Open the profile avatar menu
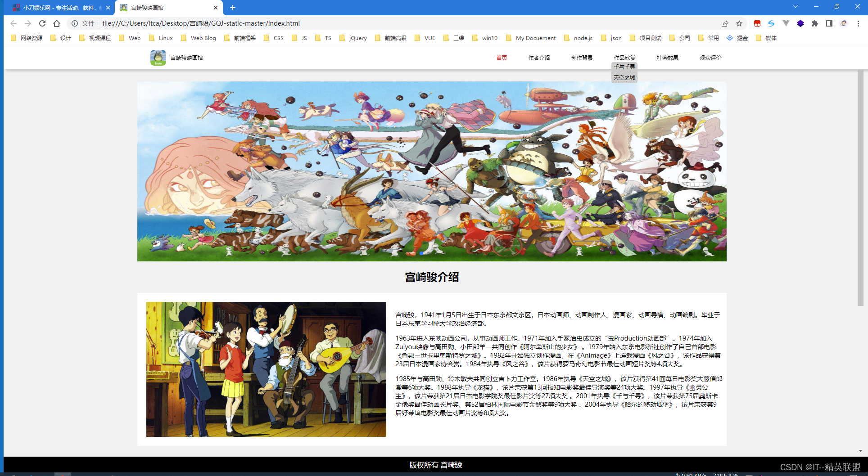 [x=844, y=23]
